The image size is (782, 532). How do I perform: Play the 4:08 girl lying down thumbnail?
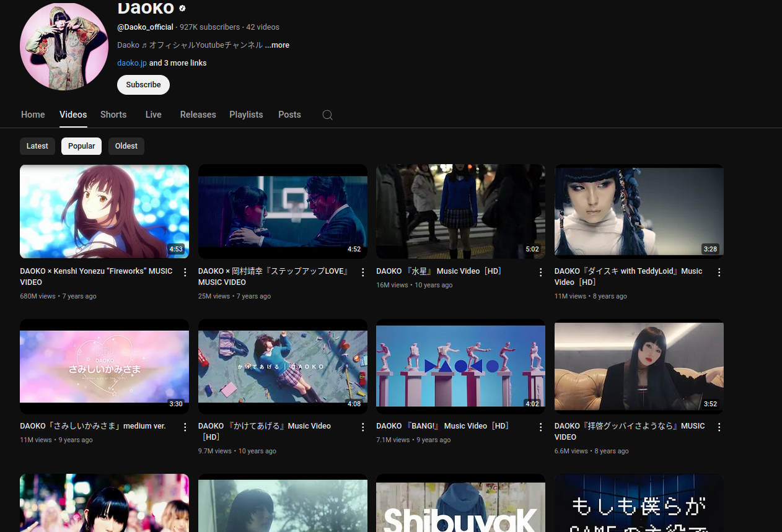coord(283,366)
